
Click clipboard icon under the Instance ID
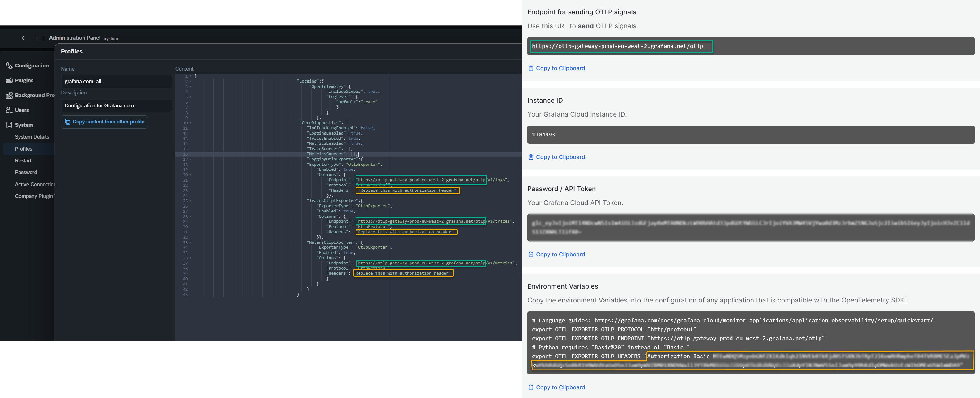pyautogui.click(x=531, y=157)
